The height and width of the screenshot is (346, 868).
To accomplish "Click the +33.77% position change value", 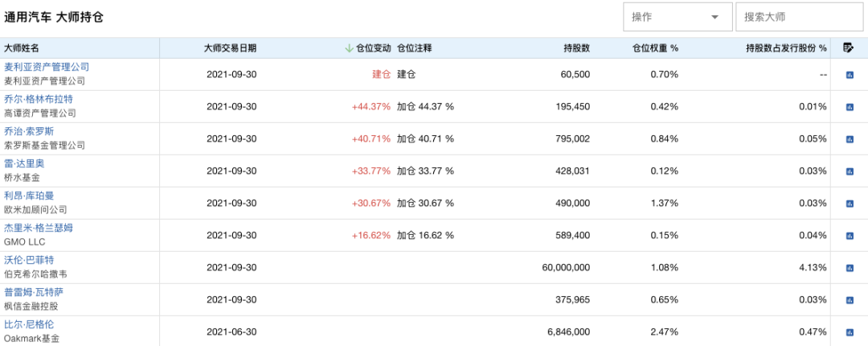I will point(371,171).
